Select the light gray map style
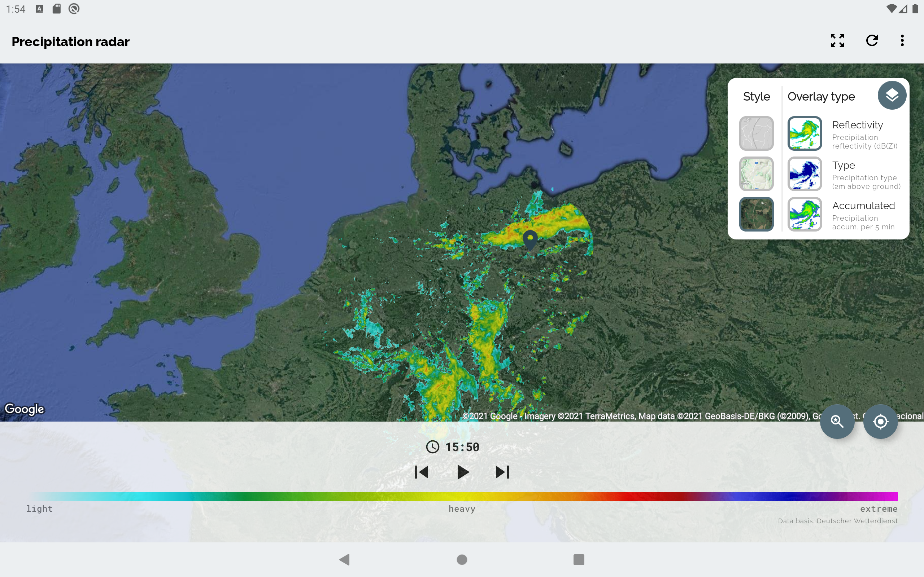The width and height of the screenshot is (924, 577). pos(756,133)
